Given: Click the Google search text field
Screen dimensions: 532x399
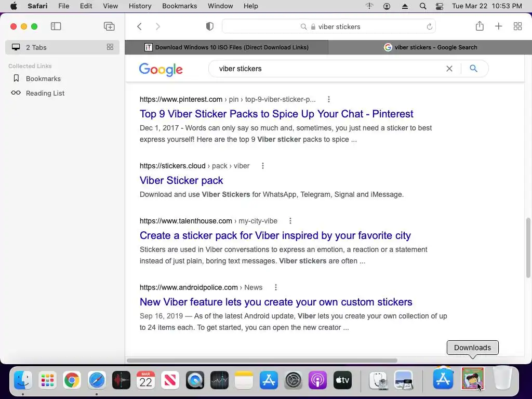Looking at the screenshot, I should [x=329, y=69].
